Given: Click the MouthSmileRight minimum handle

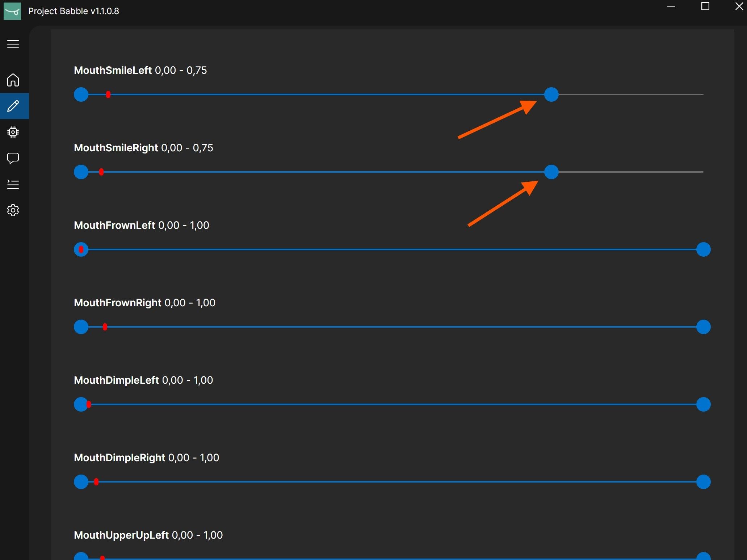Looking at the screenshot, I should pyautogui.click(x=81, y=172).
